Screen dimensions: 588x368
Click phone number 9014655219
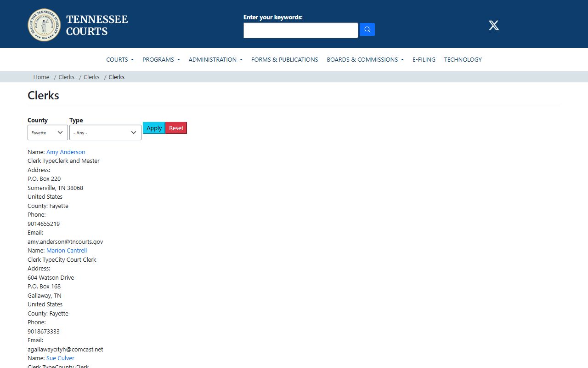click(44, 224)
